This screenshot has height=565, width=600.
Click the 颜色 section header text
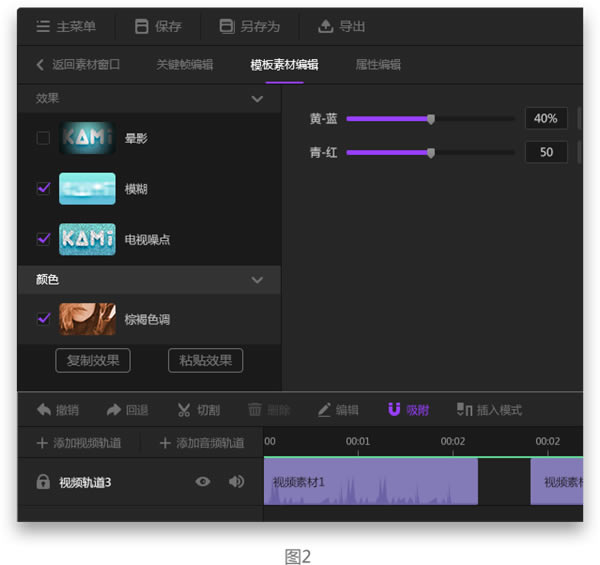(47, 280)
